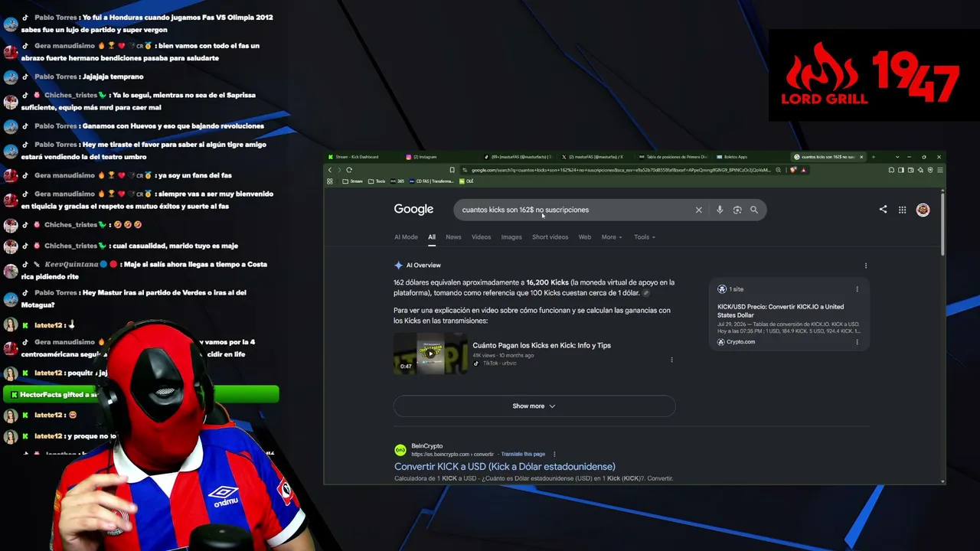
Task: Open the Tools dropdown
Action: [x=644, y=237]
